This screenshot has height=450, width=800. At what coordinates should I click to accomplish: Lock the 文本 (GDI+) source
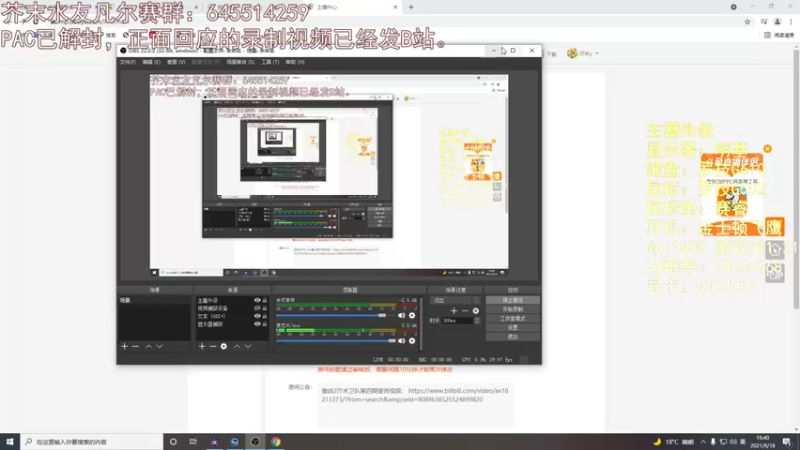[x=264, y=316]
